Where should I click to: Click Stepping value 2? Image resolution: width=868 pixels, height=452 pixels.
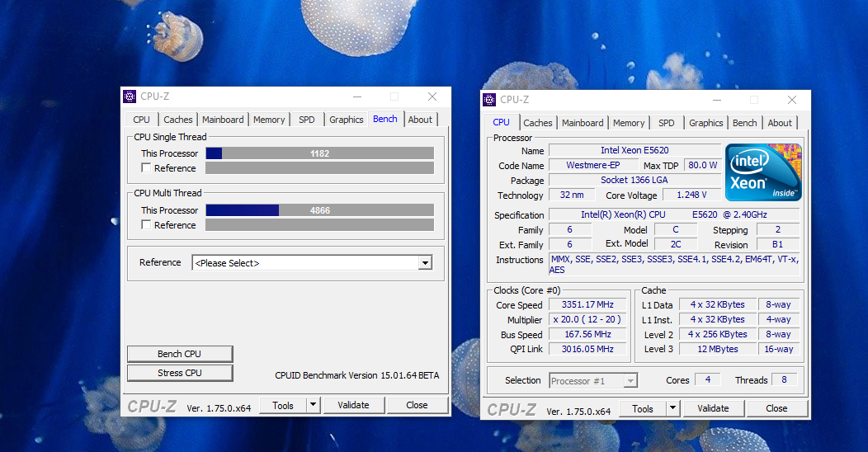click(778, 229)
